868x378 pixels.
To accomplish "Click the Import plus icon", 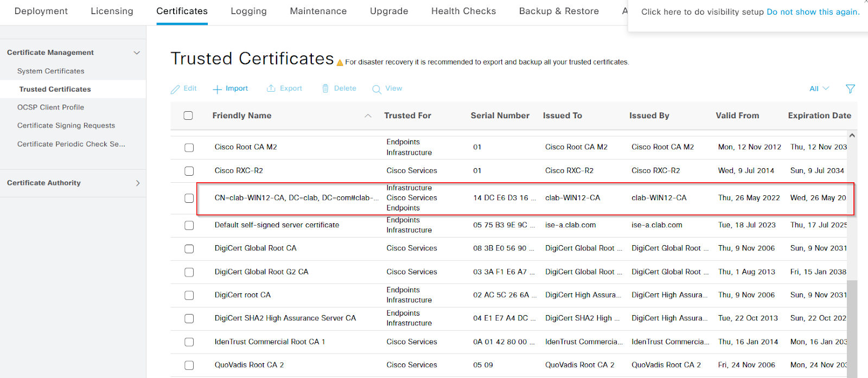I will 217,89.
